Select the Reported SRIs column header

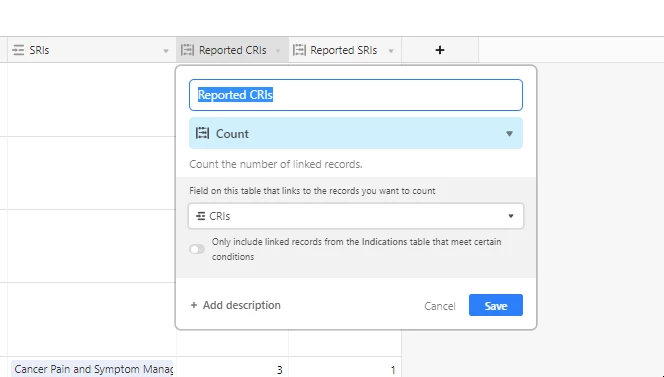tap(345, 50)
